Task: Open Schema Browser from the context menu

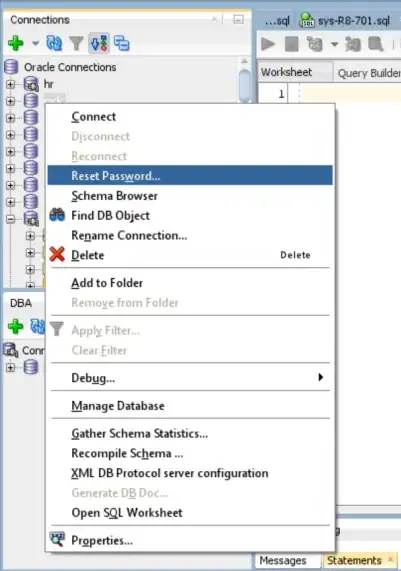Action: pos(190,196)
